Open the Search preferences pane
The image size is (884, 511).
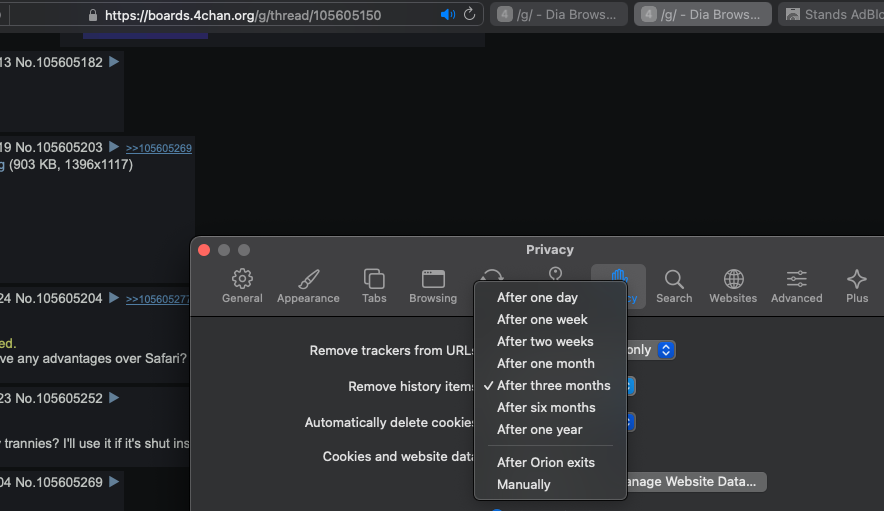pyautogui.click(x=674, y=286)
